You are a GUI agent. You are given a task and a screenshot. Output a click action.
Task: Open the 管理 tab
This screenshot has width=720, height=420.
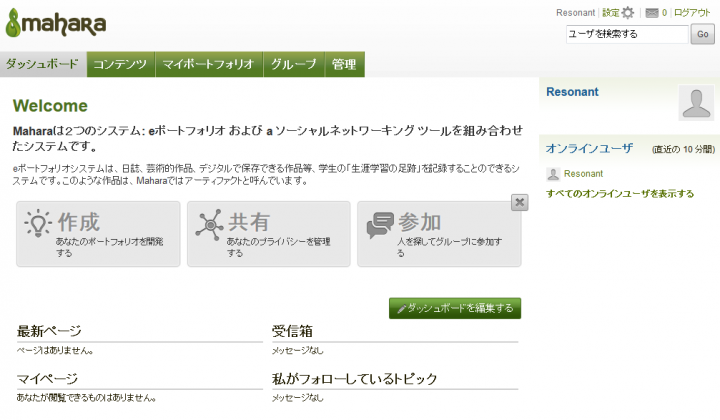coord(344,64)
